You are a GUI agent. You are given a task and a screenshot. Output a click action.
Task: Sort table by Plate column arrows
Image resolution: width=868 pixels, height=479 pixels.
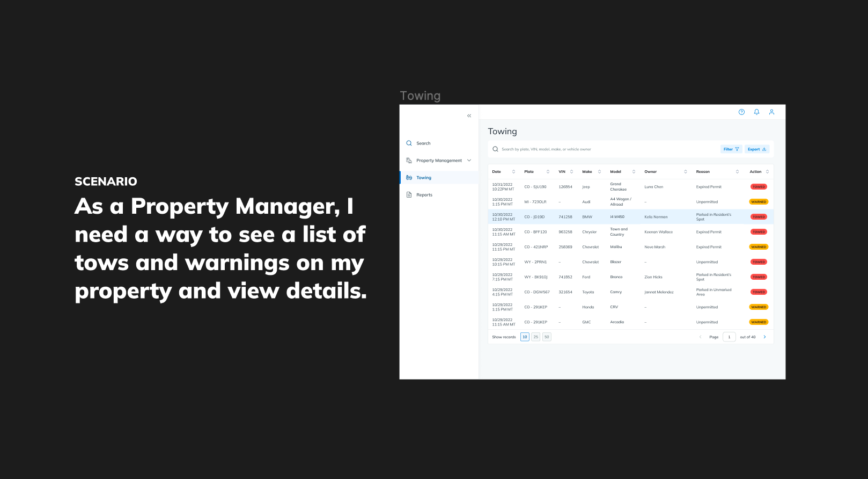(x=548, y=172)
